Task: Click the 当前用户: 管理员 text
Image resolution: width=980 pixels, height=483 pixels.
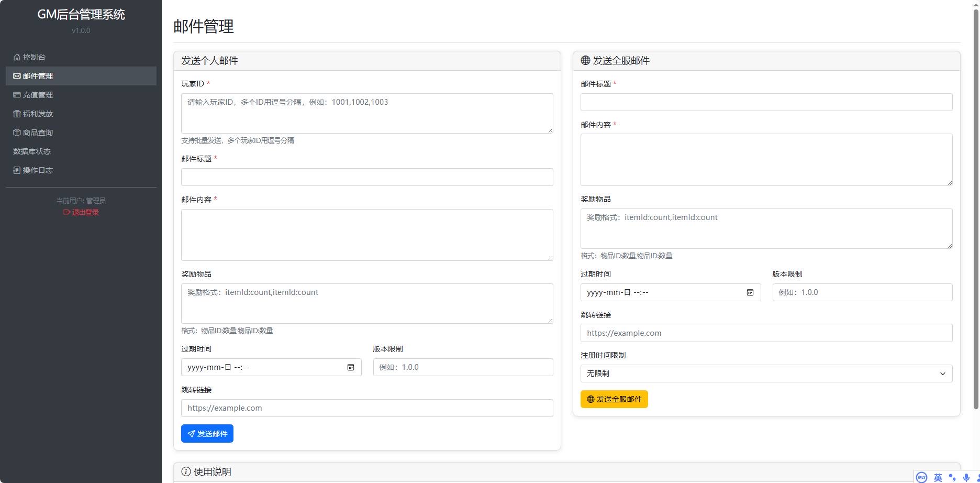Action: 81,201
